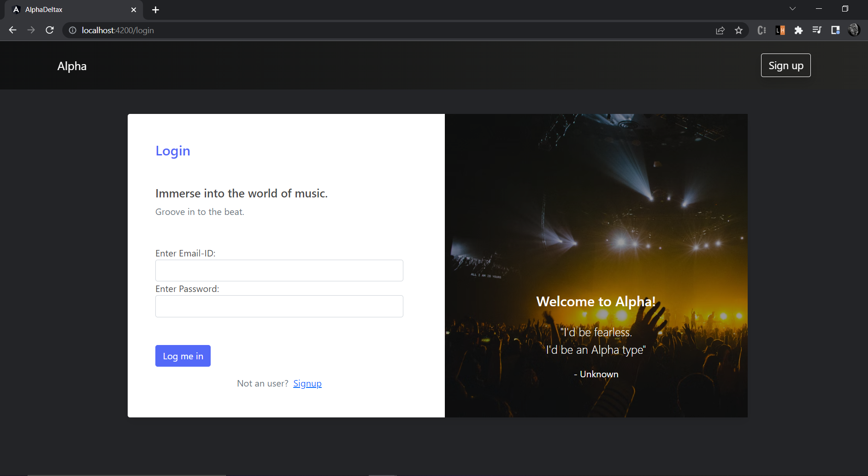868x476 pixels.
Task: Close the AlphaDeltax tab
Action: 134,10
